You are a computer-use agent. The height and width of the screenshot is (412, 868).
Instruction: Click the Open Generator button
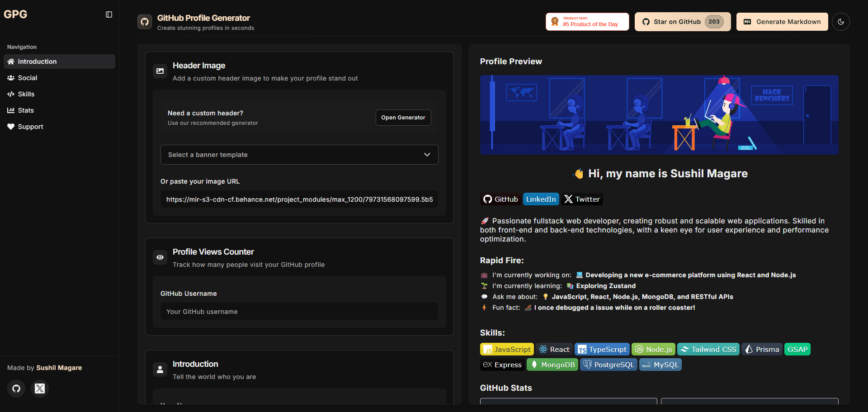pyautogui.click(x=403, y=118)
